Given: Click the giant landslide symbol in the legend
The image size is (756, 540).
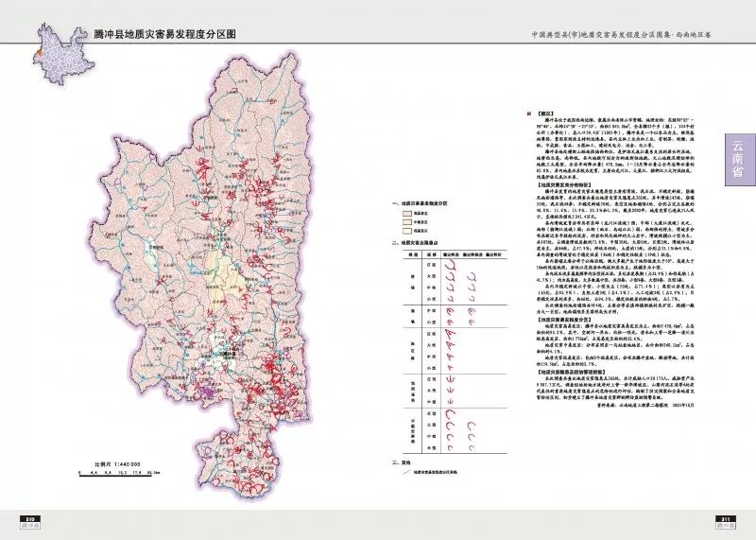Looking at the screenshot, I should [x=452, y=265].
